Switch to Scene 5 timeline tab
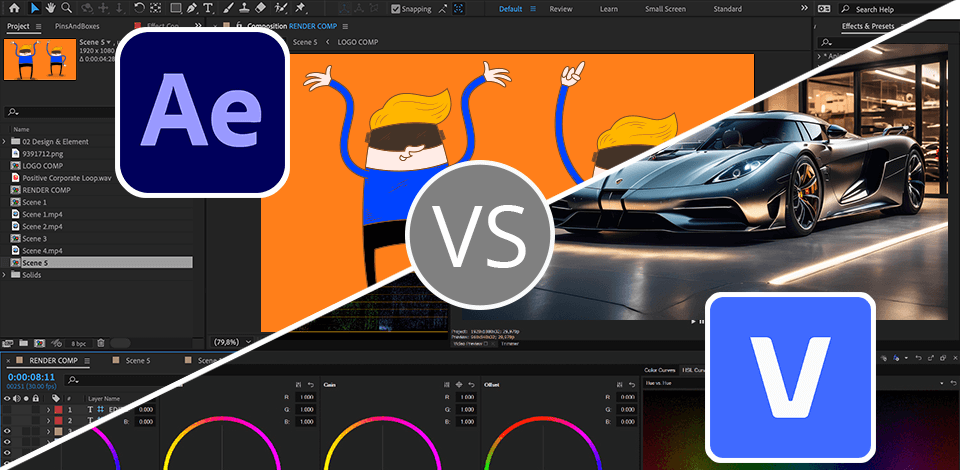Viewport: 960px width, 470px height. 138,360
